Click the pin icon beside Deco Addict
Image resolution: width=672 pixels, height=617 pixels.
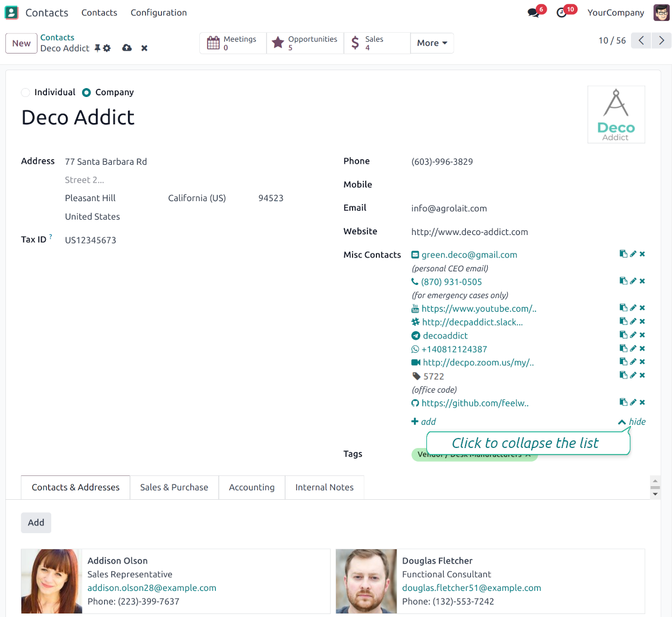(98, 48)
